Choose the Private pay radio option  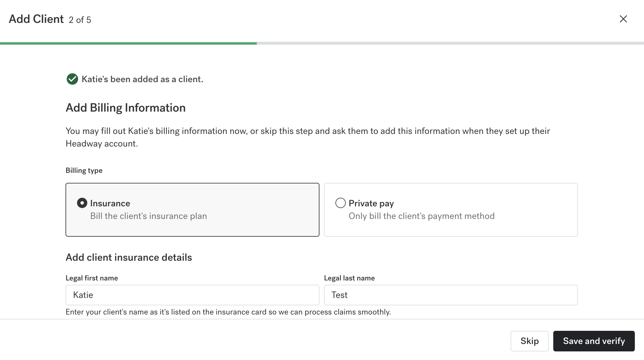pyautogui.click(x=340, y=203)
